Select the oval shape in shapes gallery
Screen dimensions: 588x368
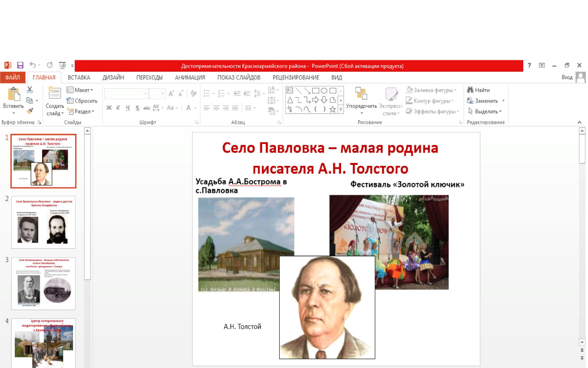coord(324,90)
